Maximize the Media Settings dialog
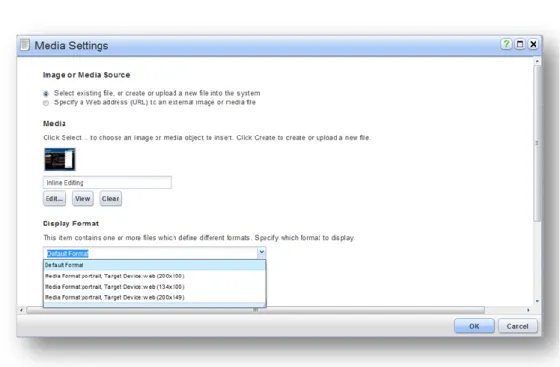 pos(520,44)
